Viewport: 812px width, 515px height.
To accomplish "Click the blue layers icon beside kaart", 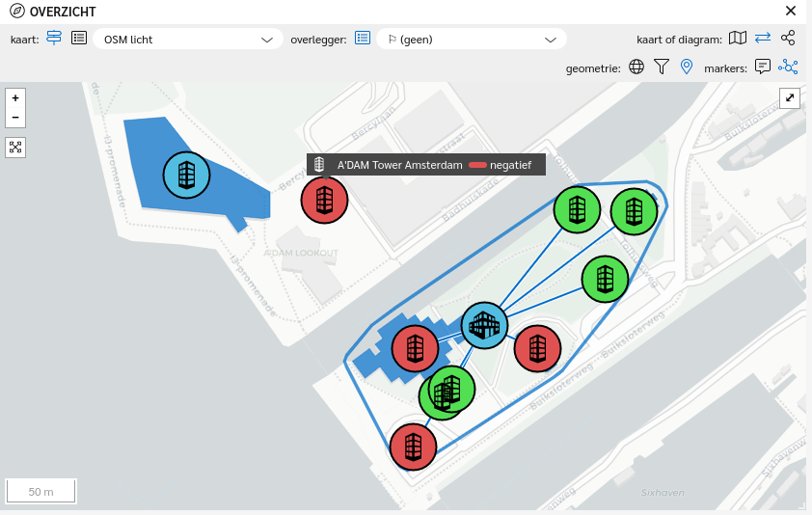I will 54,39.
